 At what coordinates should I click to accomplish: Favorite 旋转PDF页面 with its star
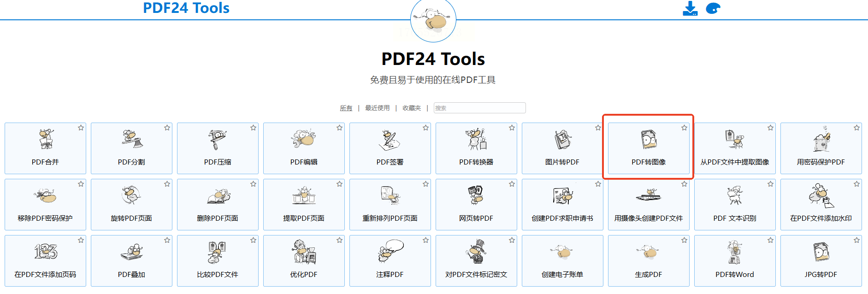(x=167, y=184)
